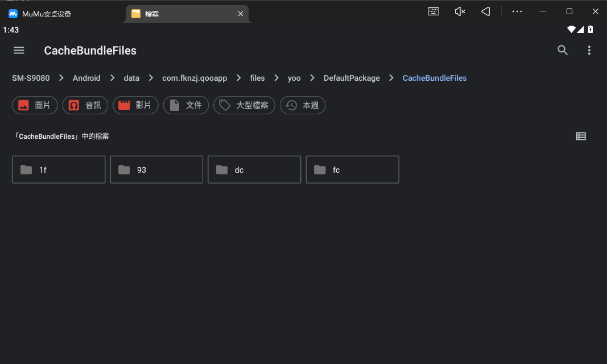Toggle the MuMu mute volume icon

coord(460,11)
